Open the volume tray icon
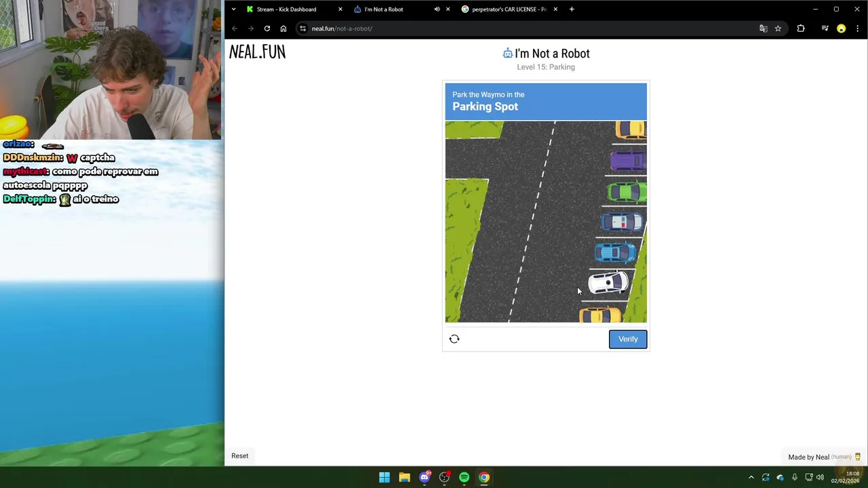 820,477
